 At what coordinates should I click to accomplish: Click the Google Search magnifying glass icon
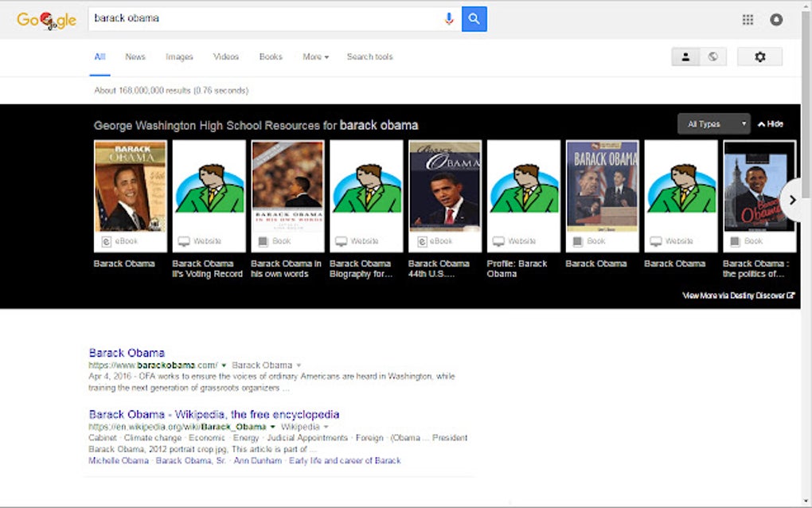pos(474,18)
